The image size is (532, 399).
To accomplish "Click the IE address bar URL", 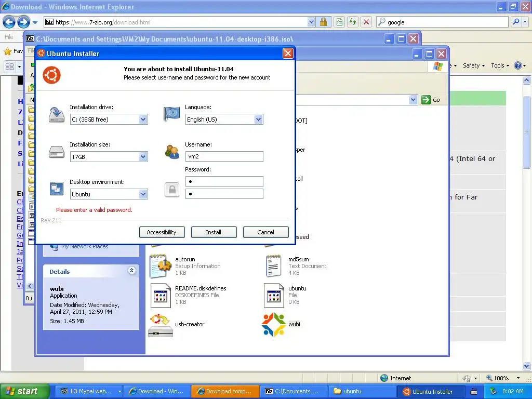I will click(103, 22).
